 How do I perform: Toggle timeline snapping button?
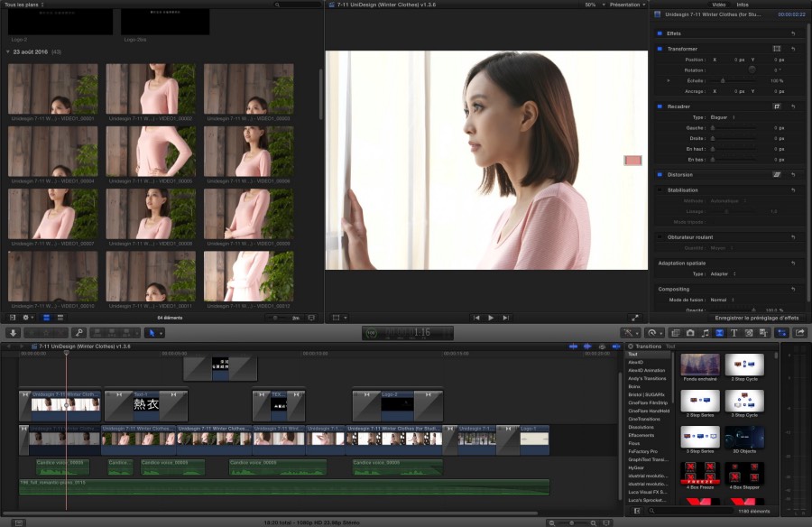[x=616, y=347]
